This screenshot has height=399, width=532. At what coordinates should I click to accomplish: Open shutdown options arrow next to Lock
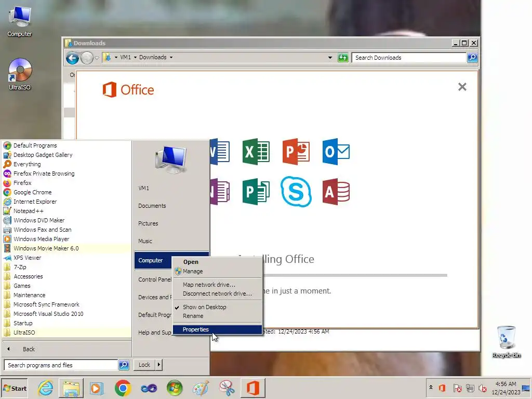(159, 365)
